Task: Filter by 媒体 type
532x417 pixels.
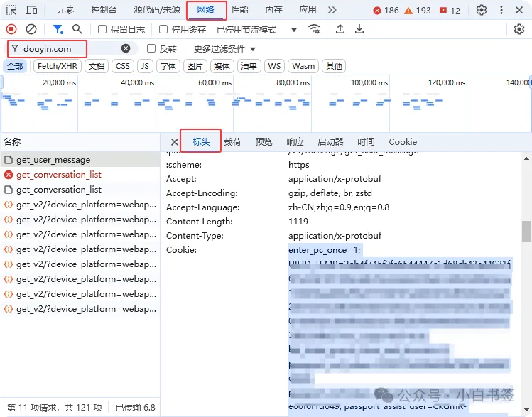Action: coord(222,66)
